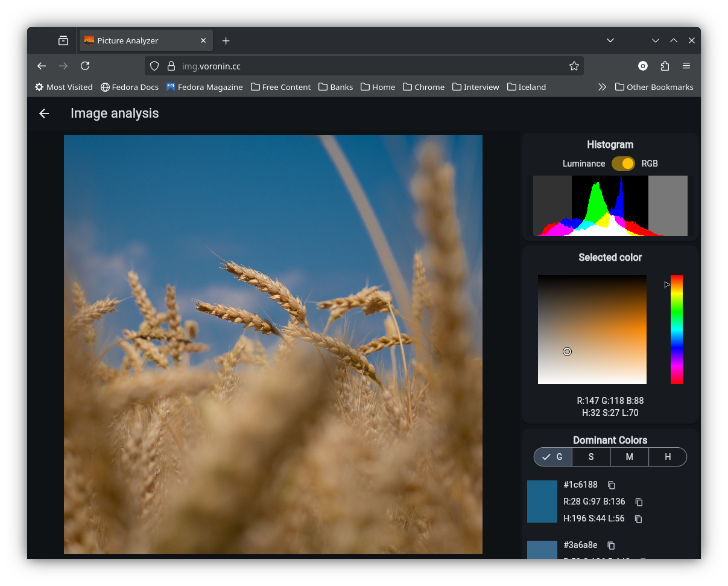This screenshot has height=586, width=728.
Task: Copy the RGB values R:28 G:97 B:136
Action: tap(638, 502)
